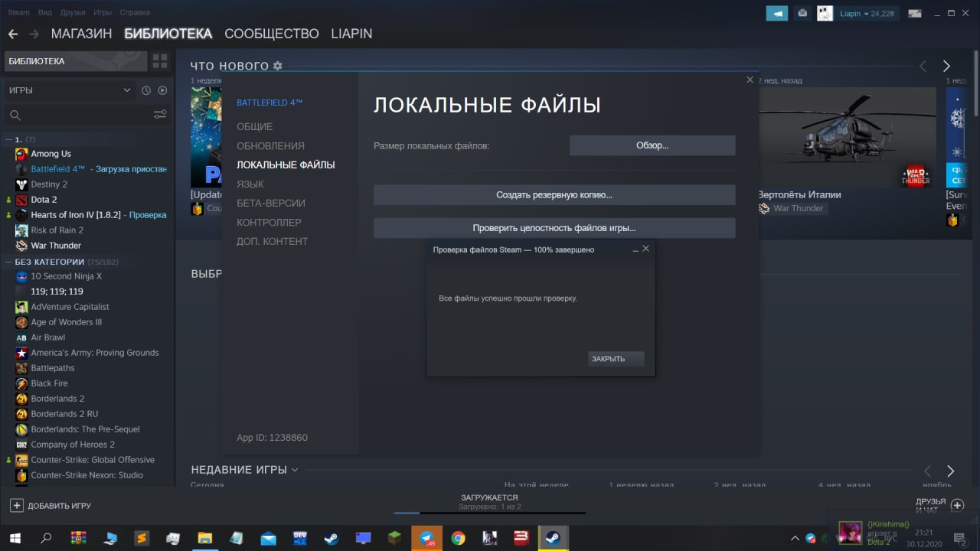The height and width of the screenshot is (551, 980).
Task: Select Borderlands: The Pre-Sequel in library
Action: [x=85, y=429]
